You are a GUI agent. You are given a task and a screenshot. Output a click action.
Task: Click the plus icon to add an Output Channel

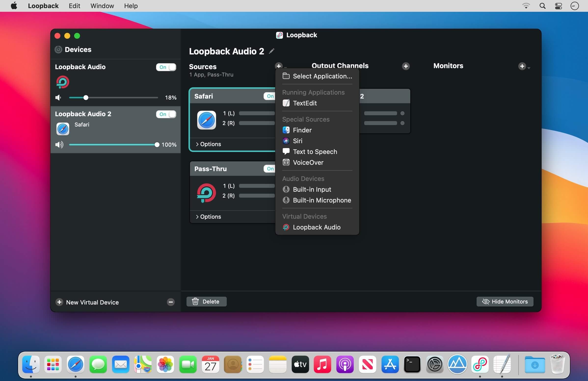click(405, 66)
